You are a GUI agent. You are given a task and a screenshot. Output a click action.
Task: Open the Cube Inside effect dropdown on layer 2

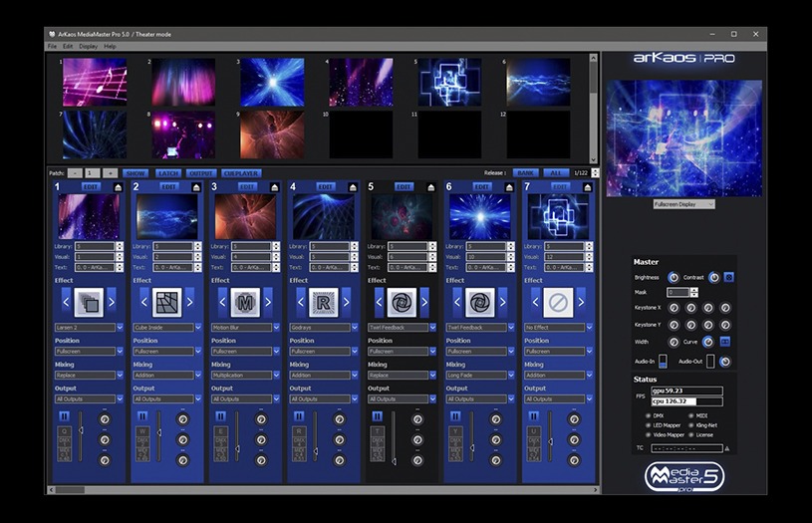coord(166,328)
